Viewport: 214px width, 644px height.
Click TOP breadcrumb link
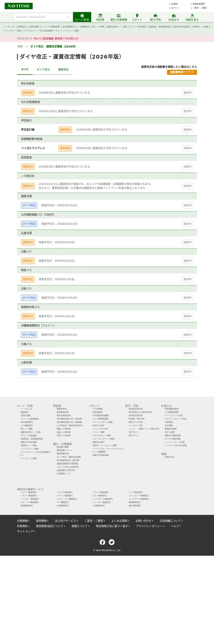point(20,46)
